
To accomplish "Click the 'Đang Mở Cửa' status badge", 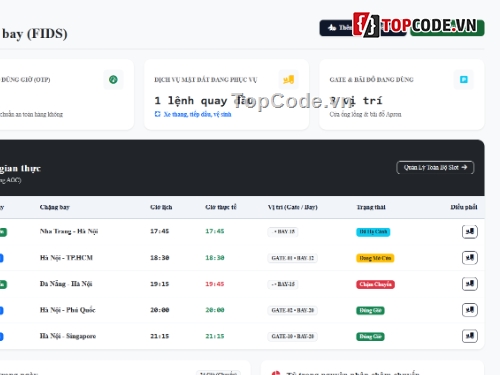I will point(375,258).
